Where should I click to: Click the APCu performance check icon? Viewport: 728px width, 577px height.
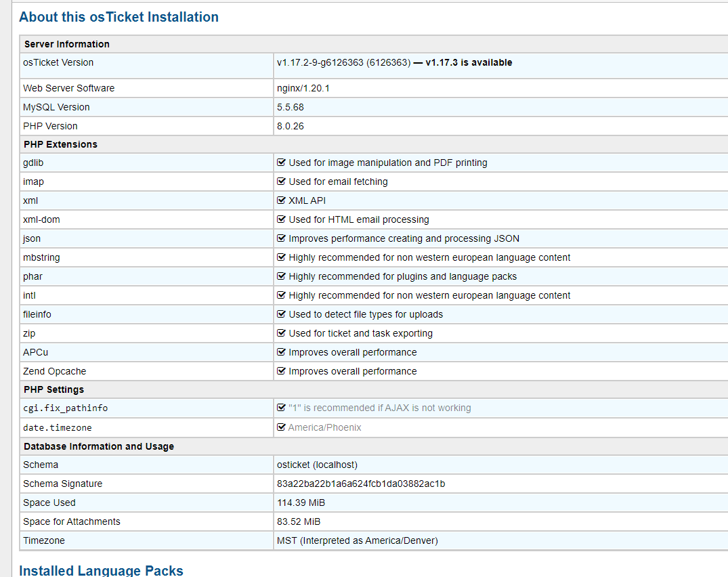click(282, 352)
